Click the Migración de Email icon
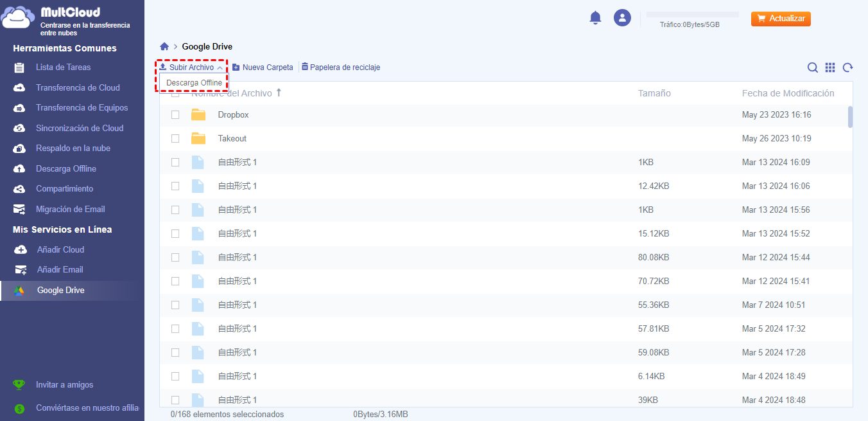The height and width of the screenshot is (421, 868). pos(19,209)
